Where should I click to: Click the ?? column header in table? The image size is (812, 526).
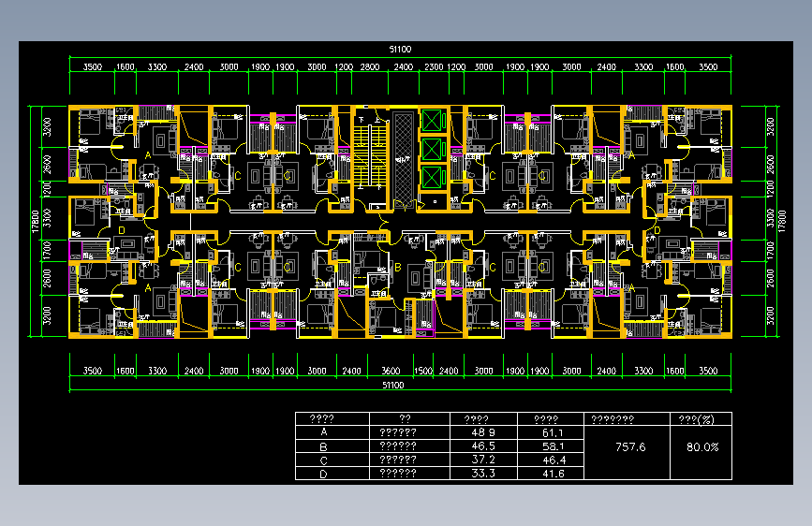pyautogui.click(x=405, y=418)
